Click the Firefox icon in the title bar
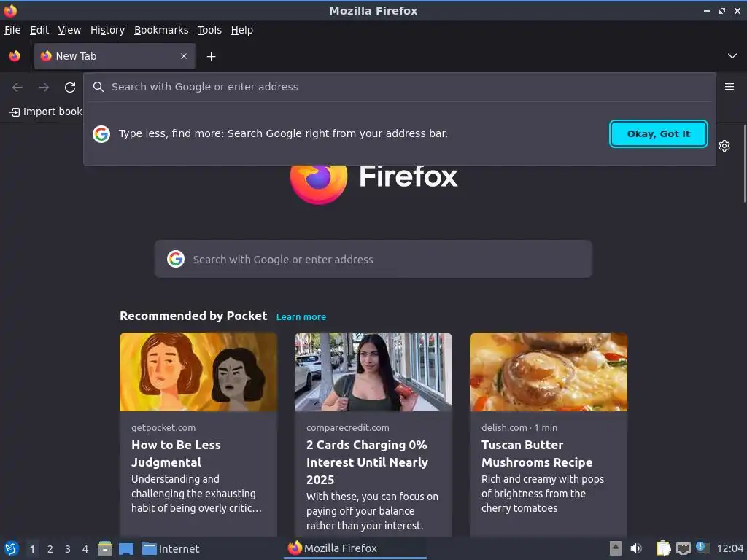The height and width of the screenshot is (560, 747). [10, 10]
